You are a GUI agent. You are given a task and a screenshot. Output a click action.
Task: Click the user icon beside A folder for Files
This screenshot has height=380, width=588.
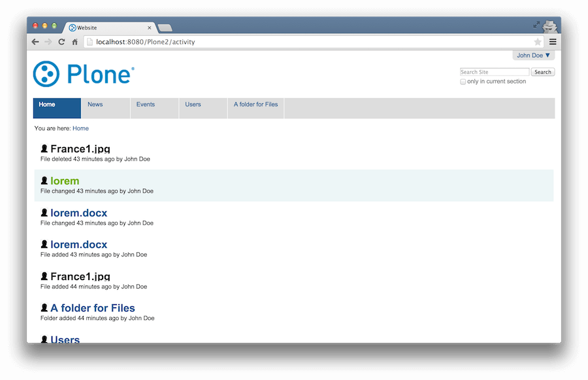point(44,308)
